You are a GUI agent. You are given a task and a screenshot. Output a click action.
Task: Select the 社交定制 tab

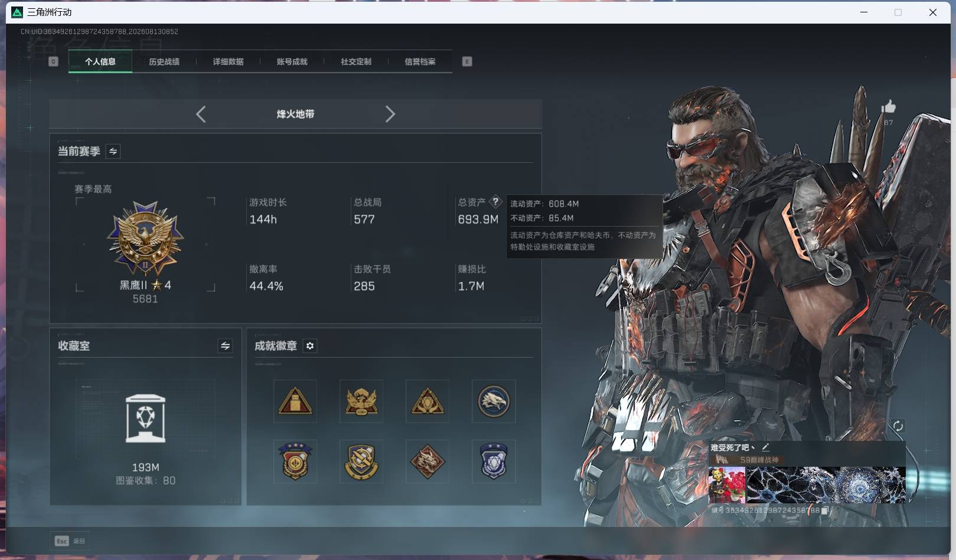356,61
